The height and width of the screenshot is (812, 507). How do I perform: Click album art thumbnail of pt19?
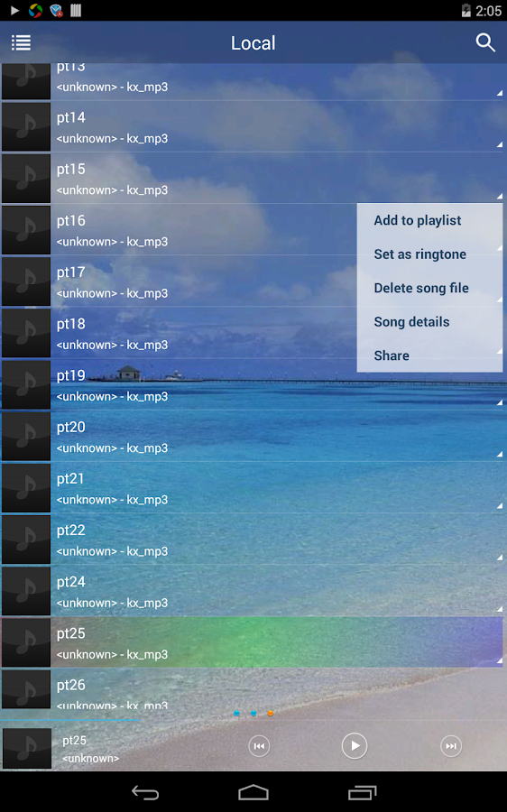point(26,384)
